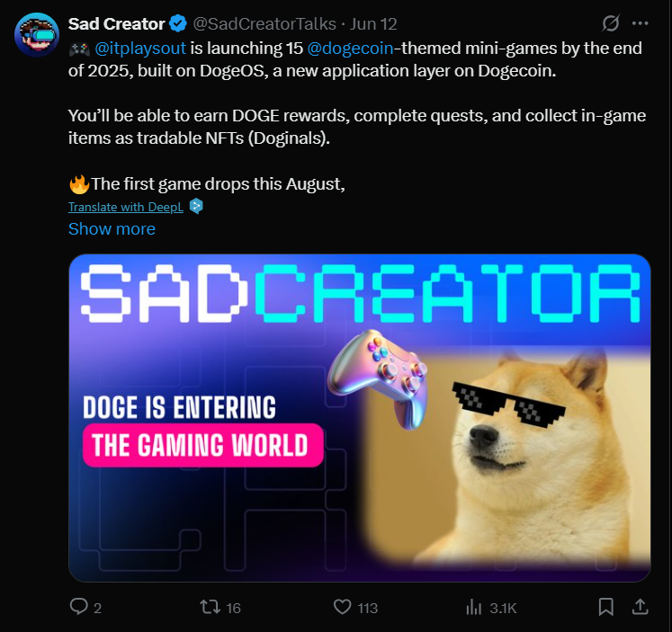Open the Doge gaming banner image
This screenshot has width=672, height=632.
click(x=360, y=418)
